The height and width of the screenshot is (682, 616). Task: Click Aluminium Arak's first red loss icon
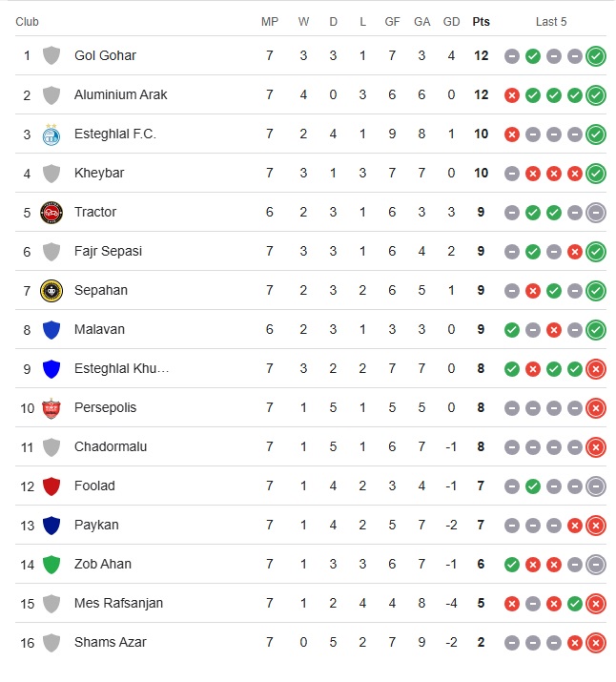click(x=512, y=95)
